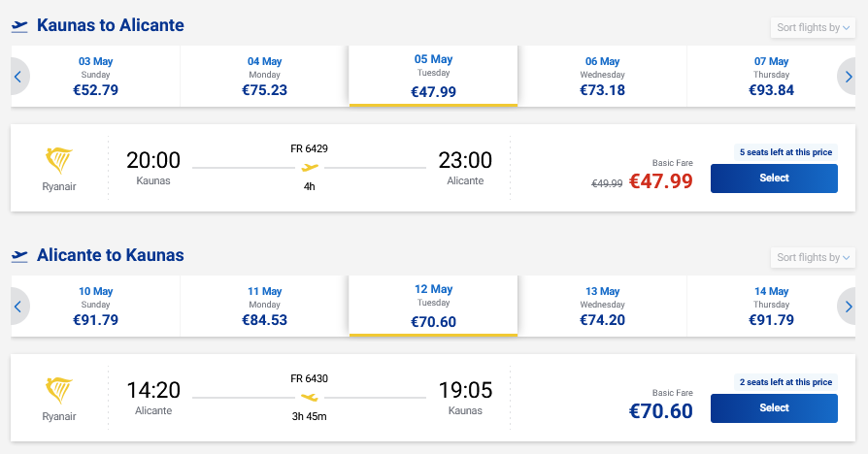Show earlier outbound dates with left arrow
Viewport: 868px width, 454px height.
(18, 76)
